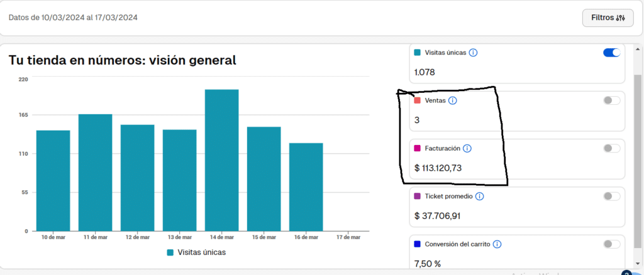Turn on the Facturación toggle
644x275 pixels.
click(612, 148)
